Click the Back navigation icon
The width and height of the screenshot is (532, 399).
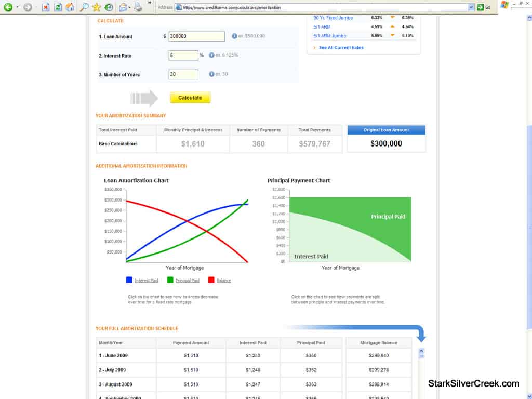point(8,7)
